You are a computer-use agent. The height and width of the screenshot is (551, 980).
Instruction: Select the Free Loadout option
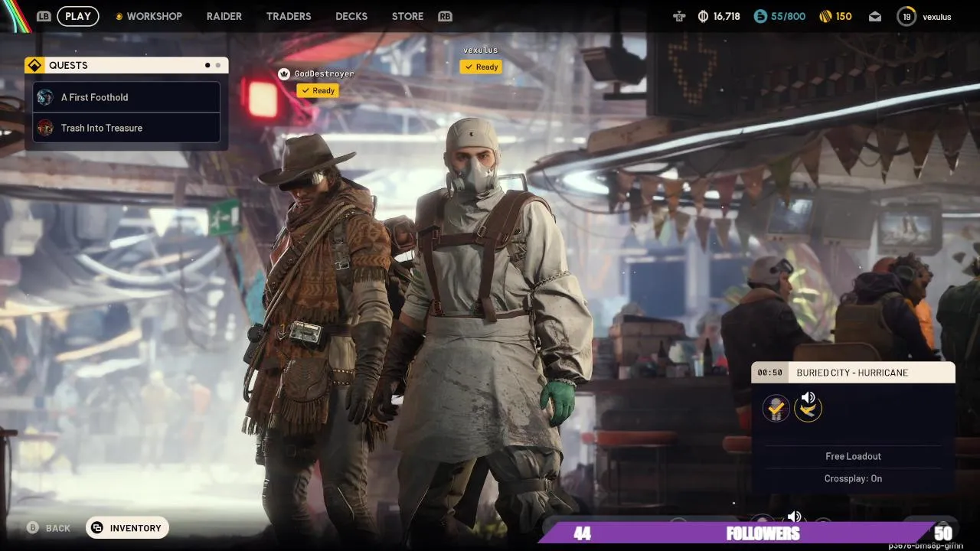pyautogui.click(x=853, y=456)
